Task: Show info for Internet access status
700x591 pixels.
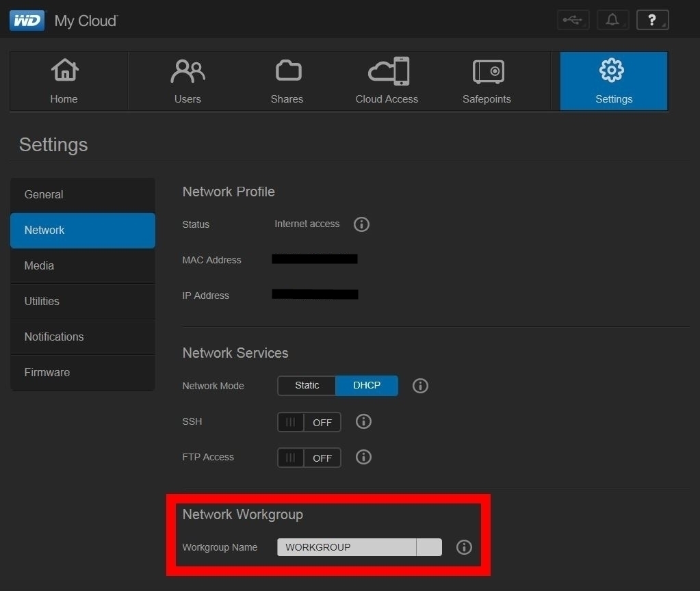Action: (361, 224)
